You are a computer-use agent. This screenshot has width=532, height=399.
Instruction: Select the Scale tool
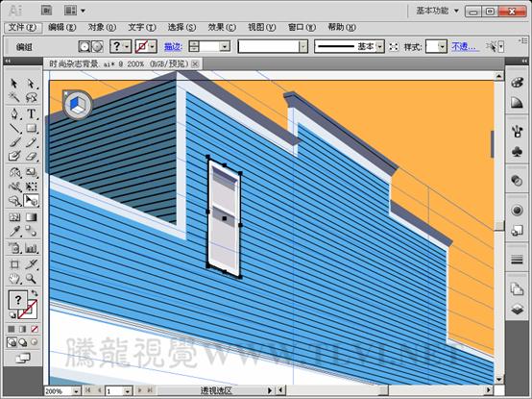[x=31, y=172]
